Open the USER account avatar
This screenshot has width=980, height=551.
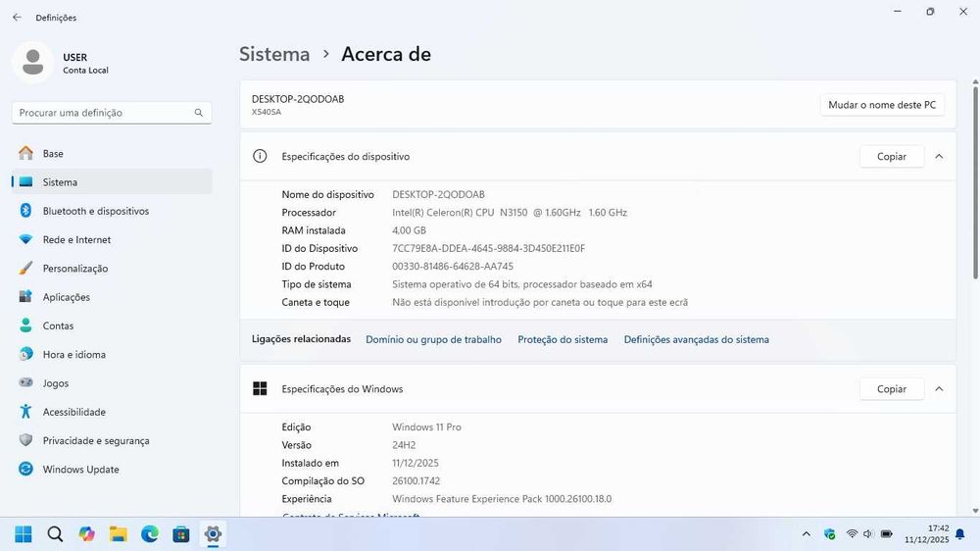(x=32, y=63)
